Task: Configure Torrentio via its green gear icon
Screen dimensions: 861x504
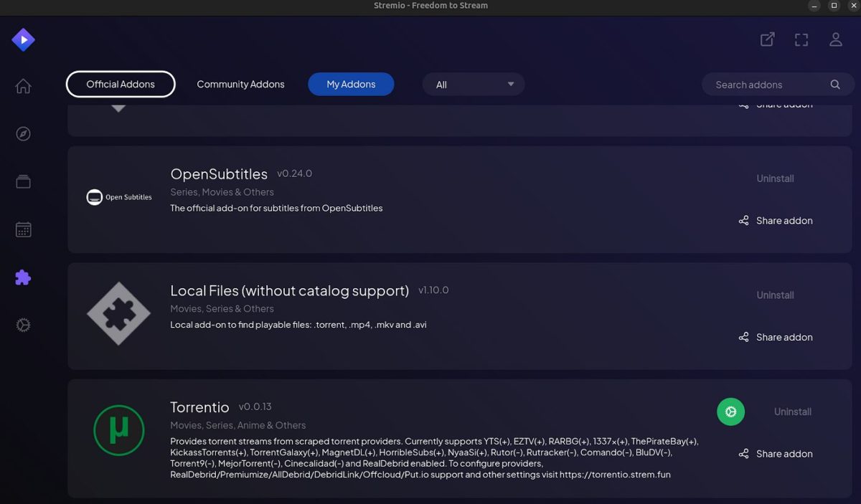Action: pos(730,412)
